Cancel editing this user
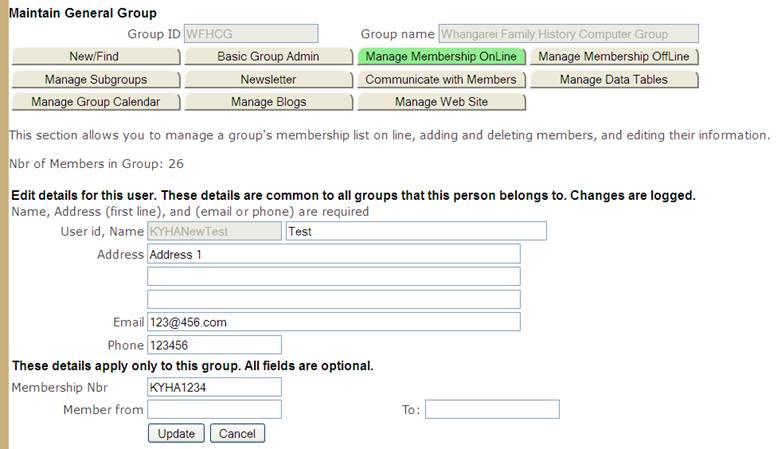The width and height of the screenshot is (781, 449). coord(237,434)
